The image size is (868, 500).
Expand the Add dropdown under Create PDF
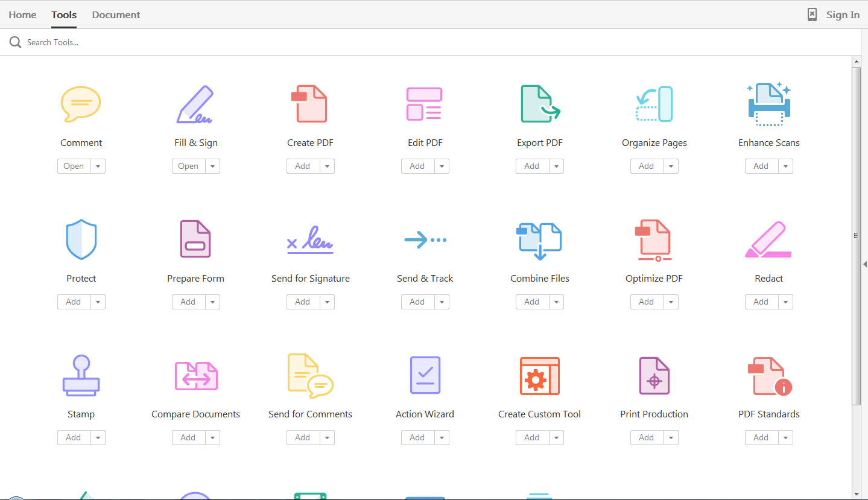326,166
